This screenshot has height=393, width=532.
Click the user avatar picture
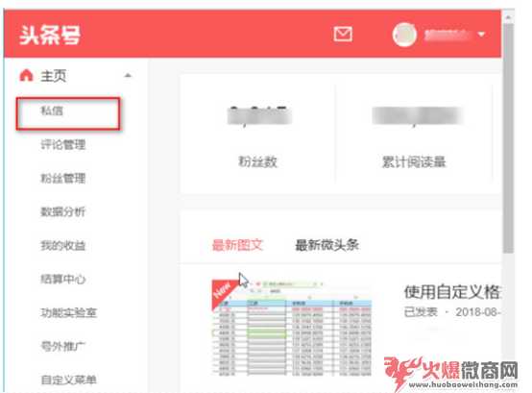pos(404,35)
